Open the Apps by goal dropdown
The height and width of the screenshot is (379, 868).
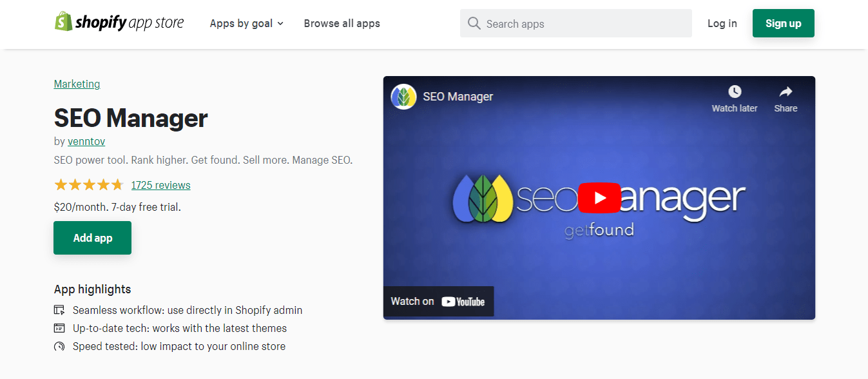[x=247, y=23]
